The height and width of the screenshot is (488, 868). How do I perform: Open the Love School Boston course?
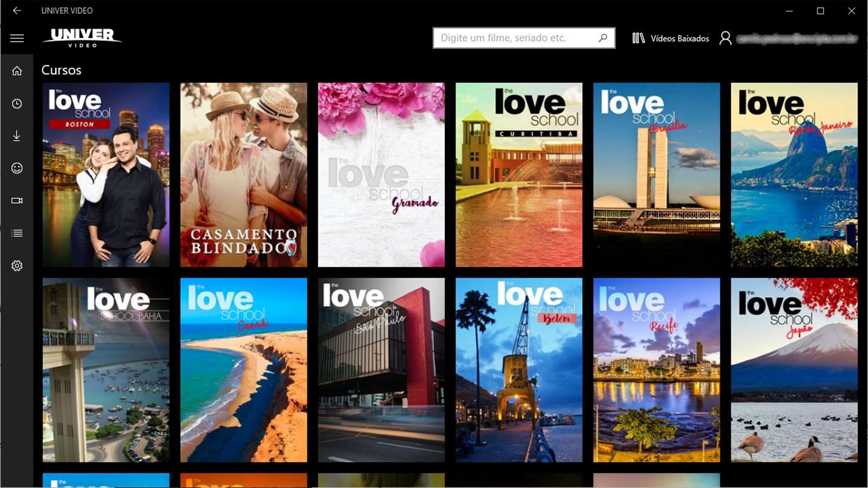point(106,175)
